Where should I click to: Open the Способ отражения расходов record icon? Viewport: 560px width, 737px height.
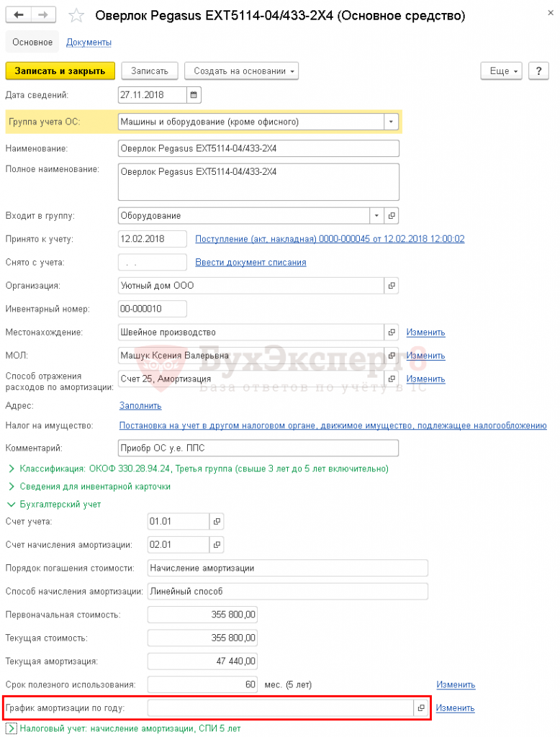click(x=391, y=379)
